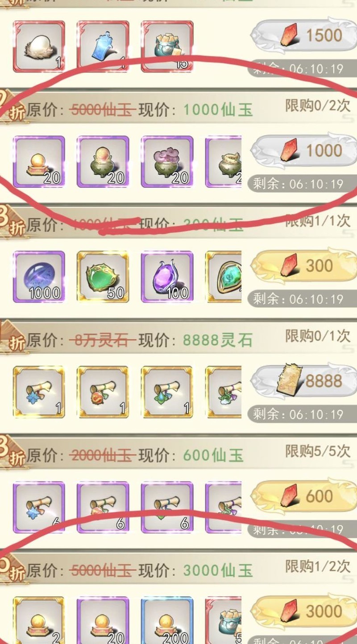This screenshot has height=644, width=357.
Task: Tap the golden orb in gold frame with 2
Action: (x=39, y=621)
